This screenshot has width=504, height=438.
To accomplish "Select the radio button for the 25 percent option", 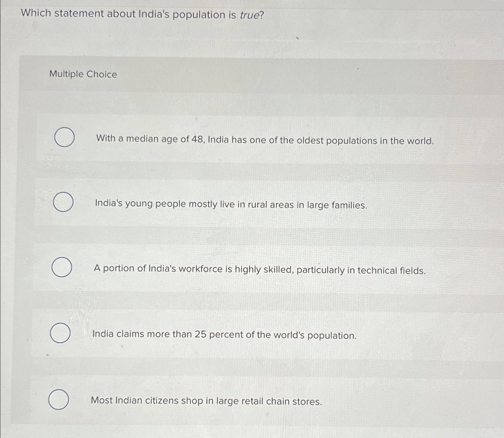I will (x=61, y=332).
